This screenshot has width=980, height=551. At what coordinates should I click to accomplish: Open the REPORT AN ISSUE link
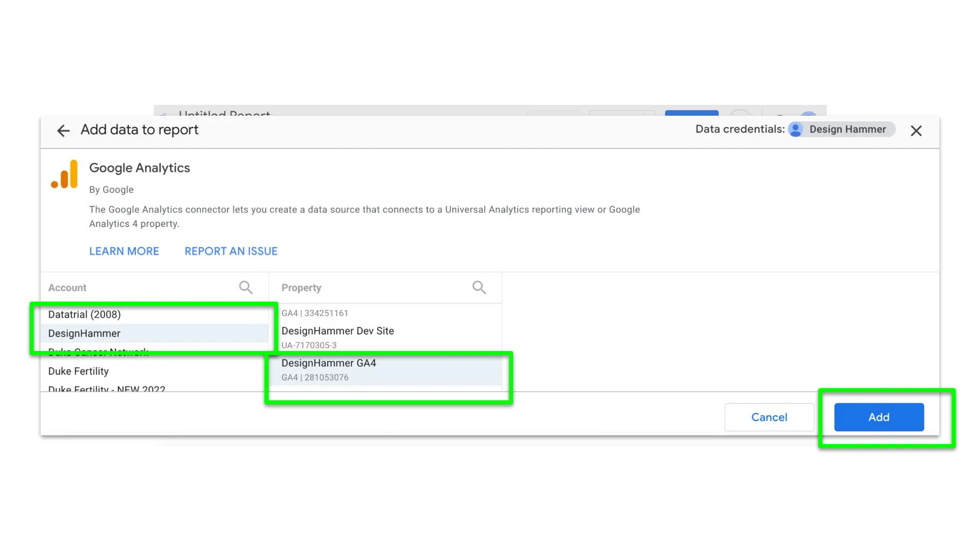click(x=231, y=251)
